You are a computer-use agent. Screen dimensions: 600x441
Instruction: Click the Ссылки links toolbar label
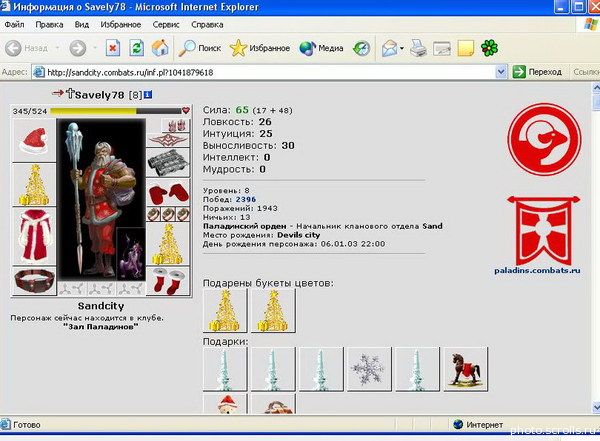586,72
